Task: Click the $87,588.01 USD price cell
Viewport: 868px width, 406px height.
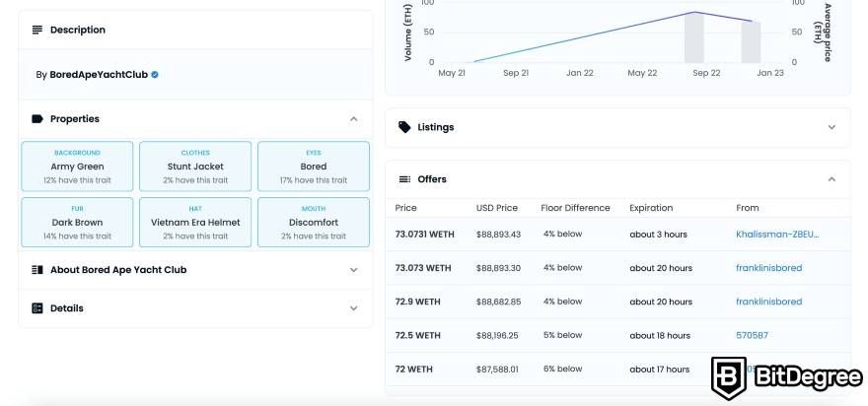Action: pyautogui.click(x=497, y=369)
